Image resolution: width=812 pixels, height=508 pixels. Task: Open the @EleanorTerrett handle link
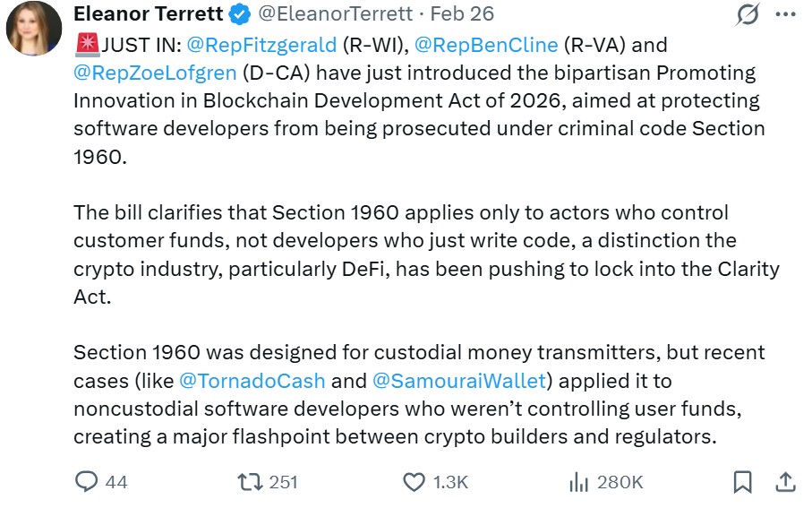337,14
